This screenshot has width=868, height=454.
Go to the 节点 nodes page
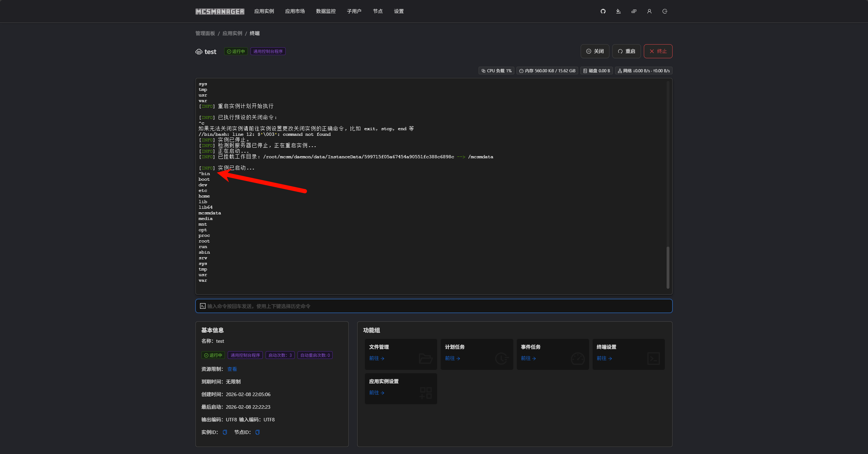coord(378,11)
